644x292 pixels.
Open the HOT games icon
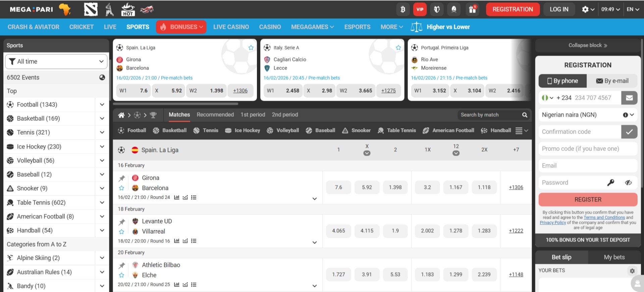click(128, 9)
